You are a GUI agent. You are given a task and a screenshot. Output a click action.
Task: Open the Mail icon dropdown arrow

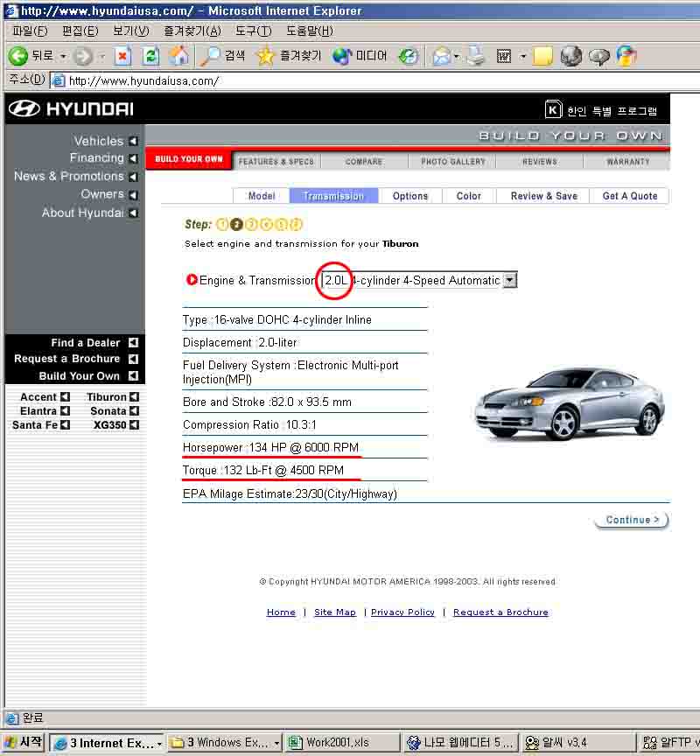point(457,56)
